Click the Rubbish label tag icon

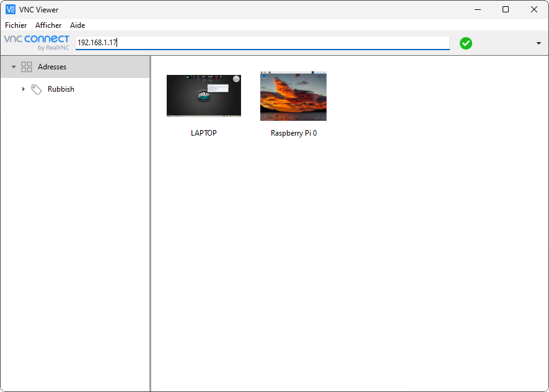click(37, 89)
